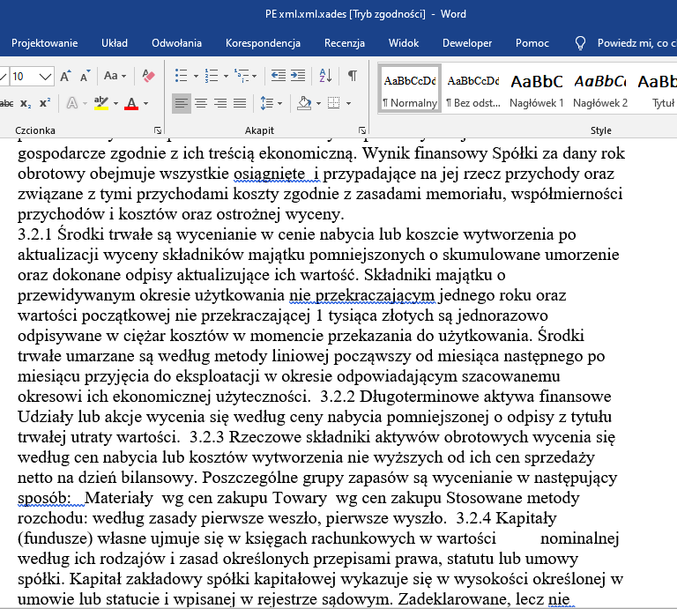Decrease paragraph indent
Screen dimensions: 677x616
point(278,77)
